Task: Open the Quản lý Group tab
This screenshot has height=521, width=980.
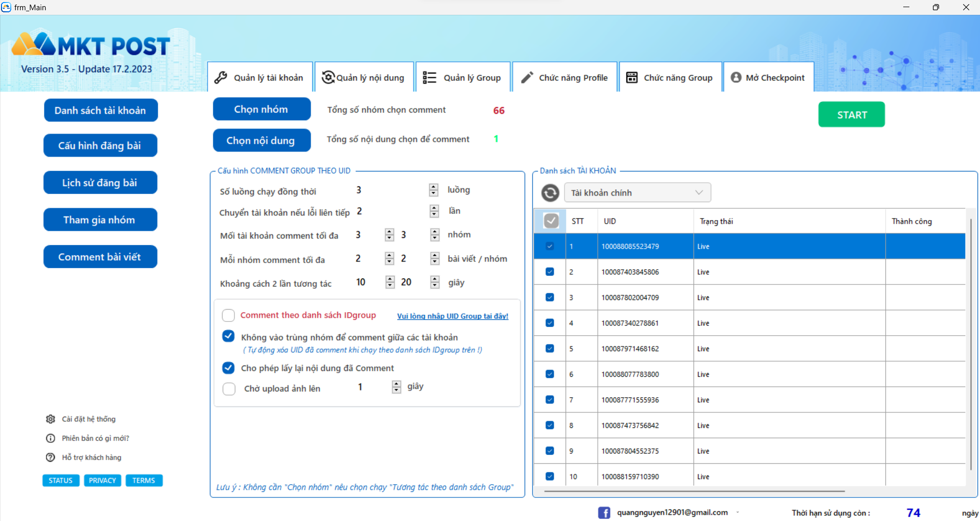Action: (x=463, y=77)
